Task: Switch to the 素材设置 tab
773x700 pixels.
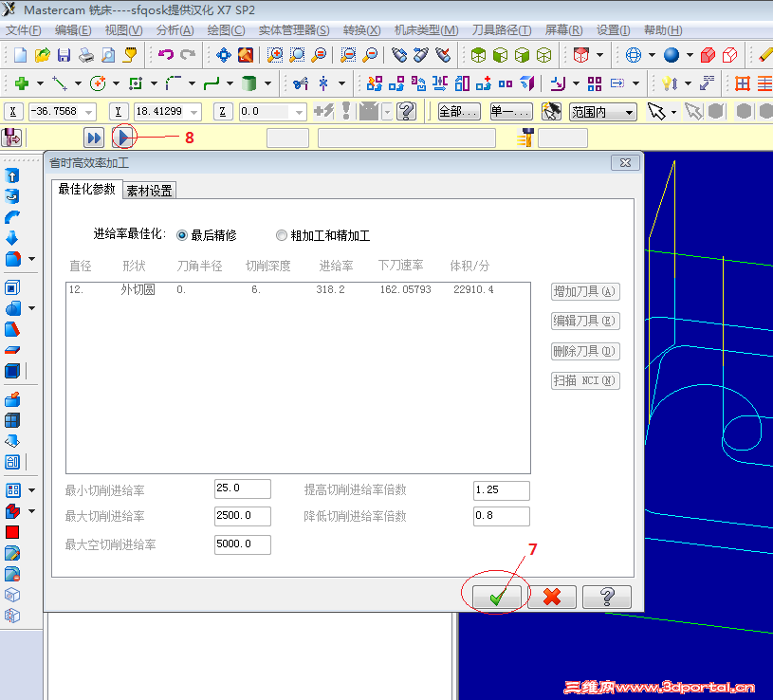Action: point(149,191)
